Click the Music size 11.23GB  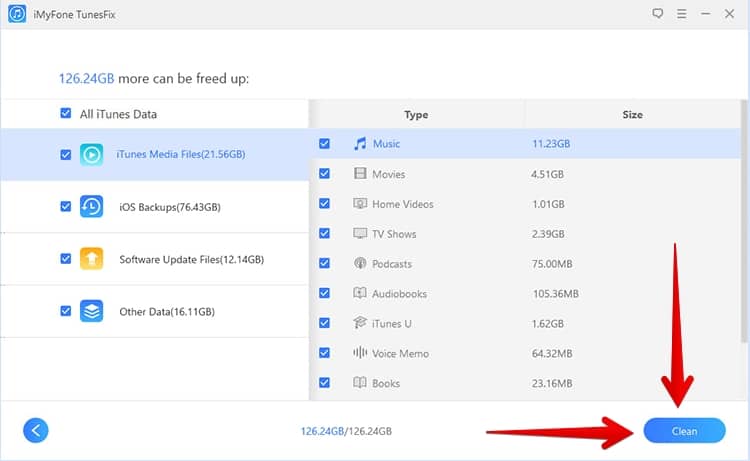pyautogui.click(x=551, y=144)
